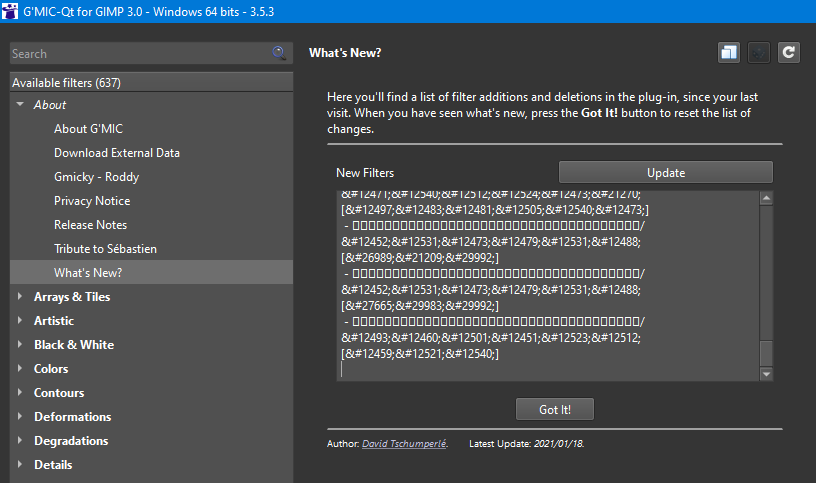Screen dimensions: 816x483
Task: Expand the Details category arrow
Action: tap(20, 464)
